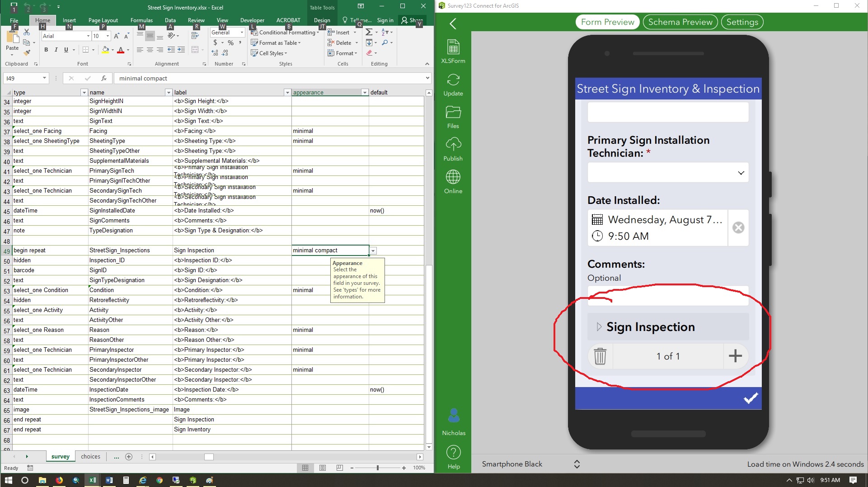The height and width of the screenshot is (487, 868).
Task: Click the Fill Color highlight swatch
Action: [105, 50]
